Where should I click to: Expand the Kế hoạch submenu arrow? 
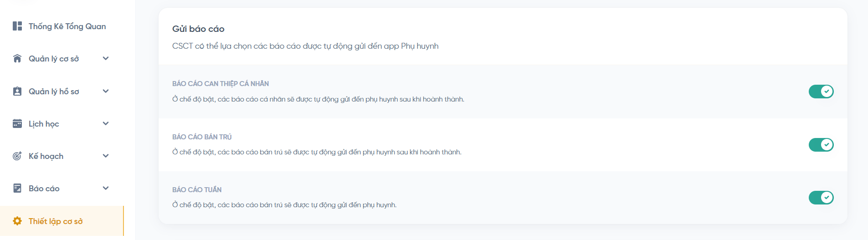coord(106,156)
